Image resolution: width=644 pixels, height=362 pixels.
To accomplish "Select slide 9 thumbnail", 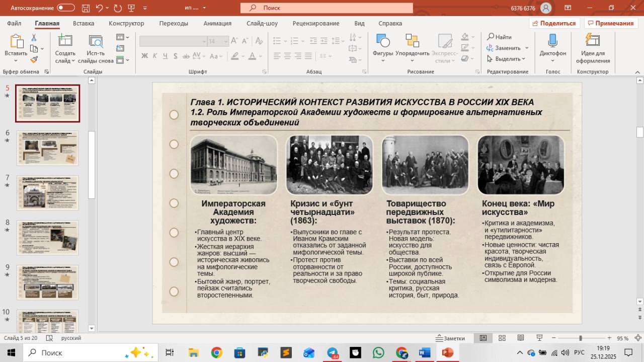I will pyautogui.click(x=48, y=282).
